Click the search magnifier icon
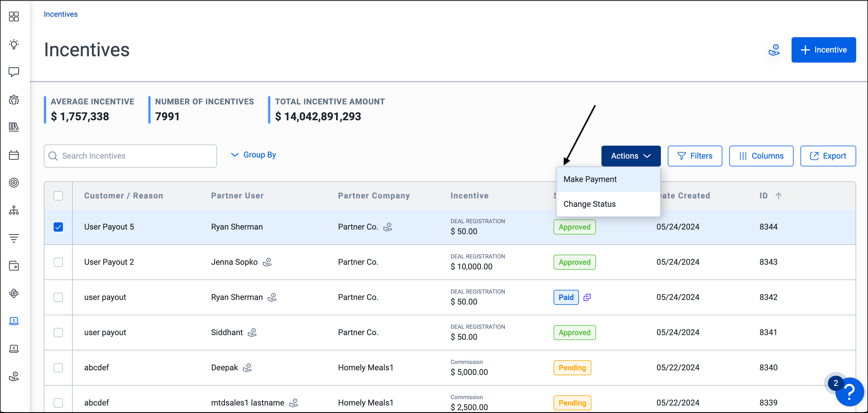 pos(53,156)
